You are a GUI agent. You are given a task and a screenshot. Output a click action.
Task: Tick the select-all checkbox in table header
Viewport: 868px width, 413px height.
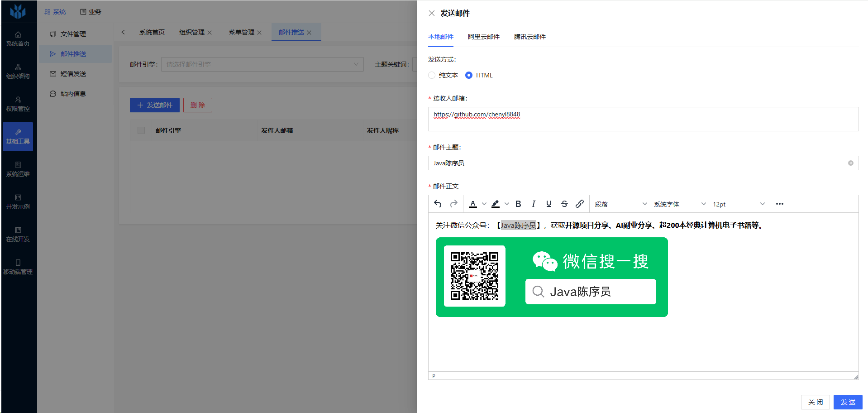(141, 130)
